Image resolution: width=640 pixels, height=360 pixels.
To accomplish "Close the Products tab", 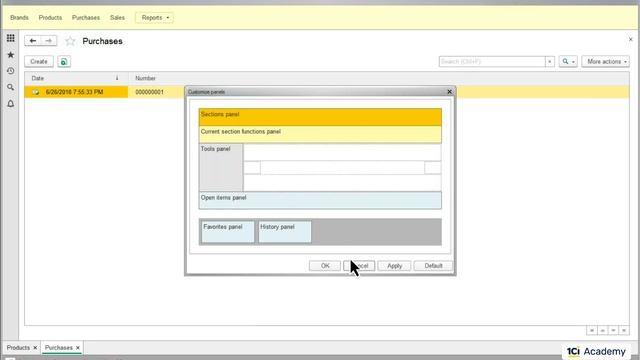I will (x=35, y=348).
